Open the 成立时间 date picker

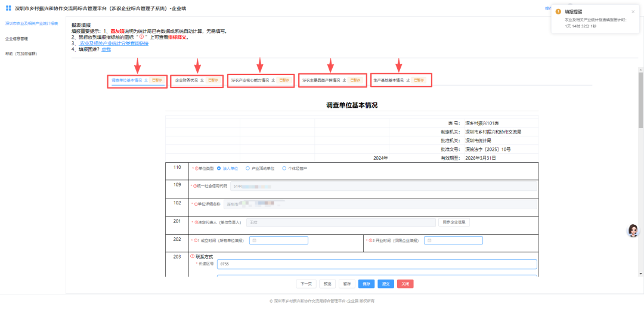pyautogui.click(x=278, y=240)
